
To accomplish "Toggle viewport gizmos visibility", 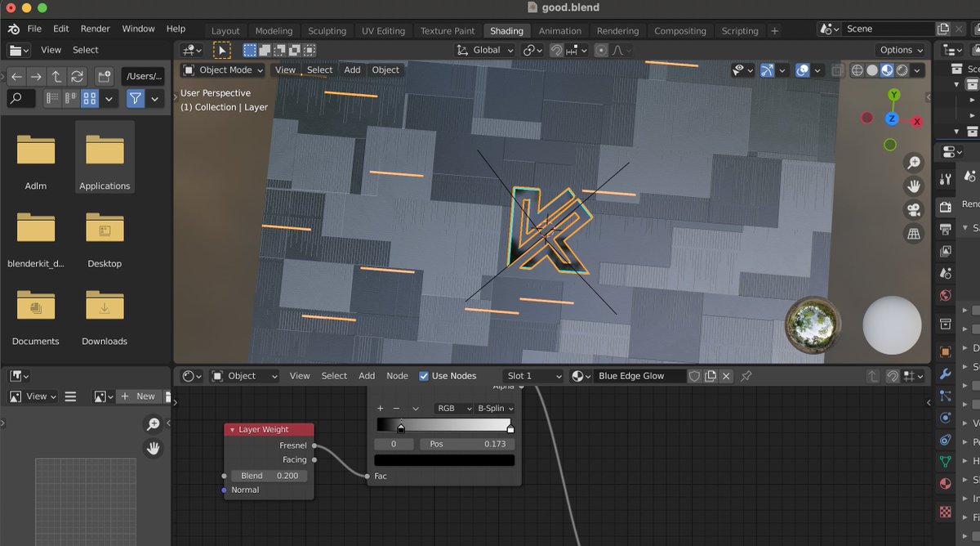I will click(x=767, y=70).
